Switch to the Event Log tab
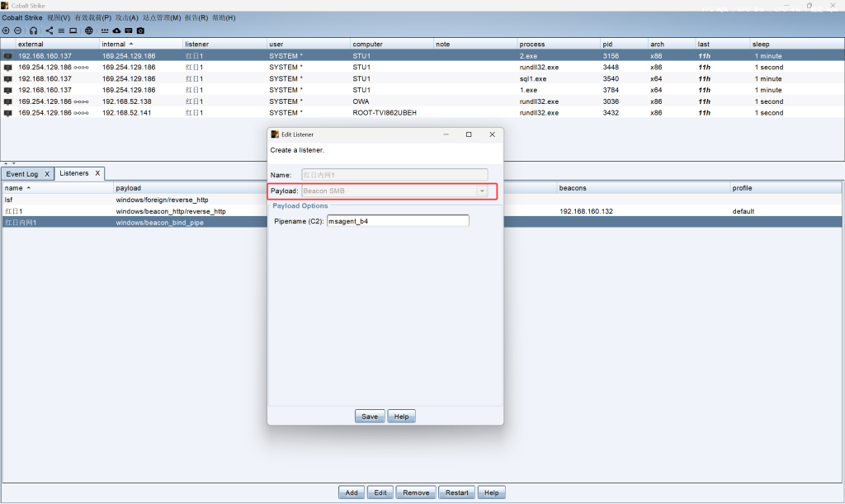Viewport: 845px width, 504px height. pyautogui.click(x=22, y=174)
